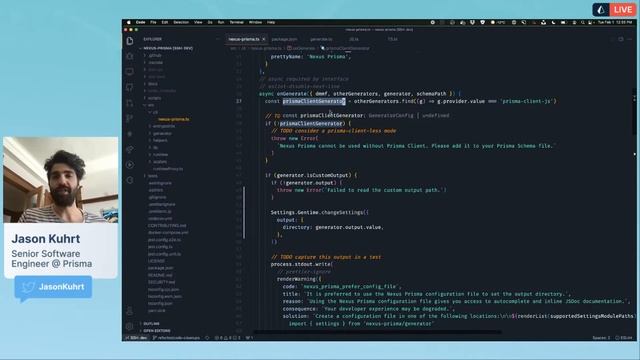The image size is (640, 360).
Task: Open LICENSE file in explorer
Action: (156, 261)
